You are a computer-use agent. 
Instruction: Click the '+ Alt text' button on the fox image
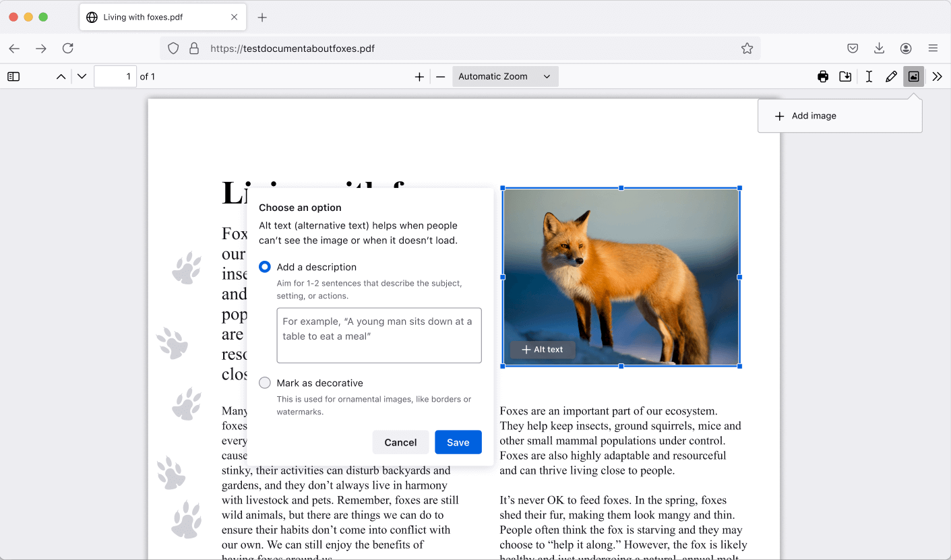(x=543, y=349)
